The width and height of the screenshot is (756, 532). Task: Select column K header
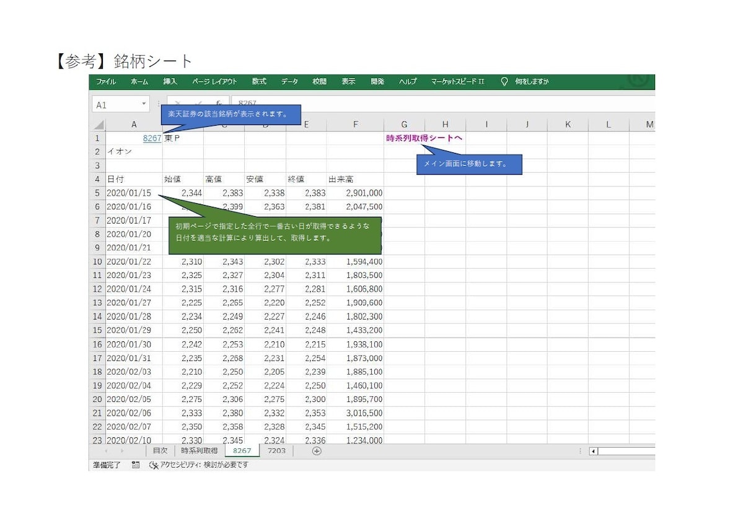(x=568, y=125)
